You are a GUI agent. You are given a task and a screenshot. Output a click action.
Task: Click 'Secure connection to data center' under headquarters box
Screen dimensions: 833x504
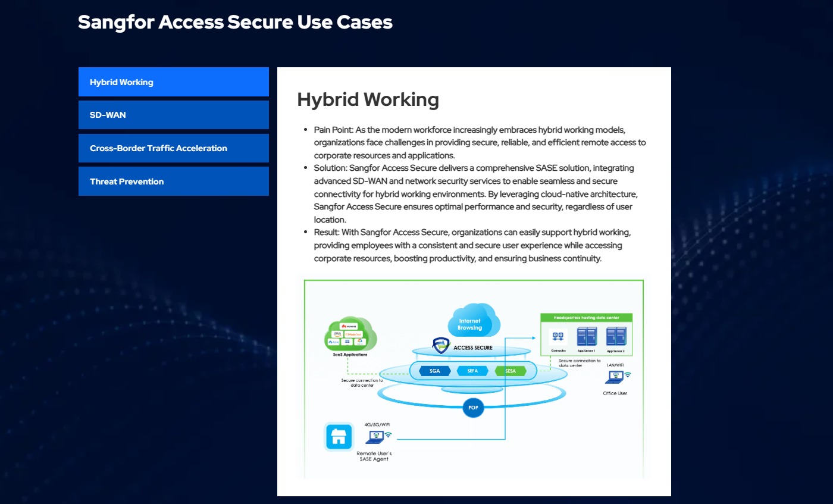tap(580, 363)
